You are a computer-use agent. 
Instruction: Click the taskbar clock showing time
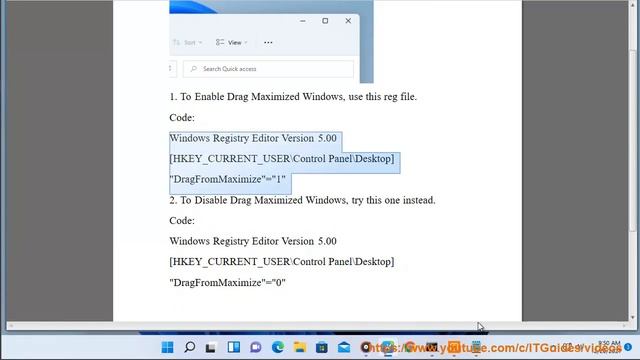[x=609, y=344]
